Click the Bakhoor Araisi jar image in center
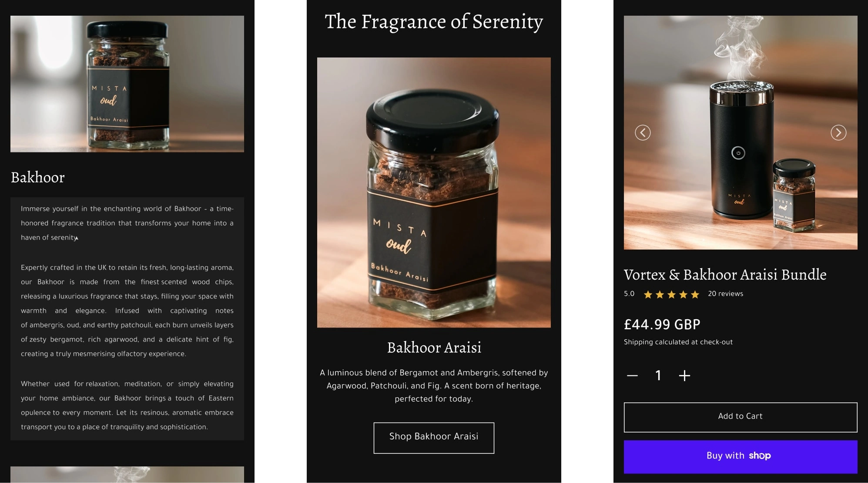The height and width of the screenshot is (483, 868). 434,193
